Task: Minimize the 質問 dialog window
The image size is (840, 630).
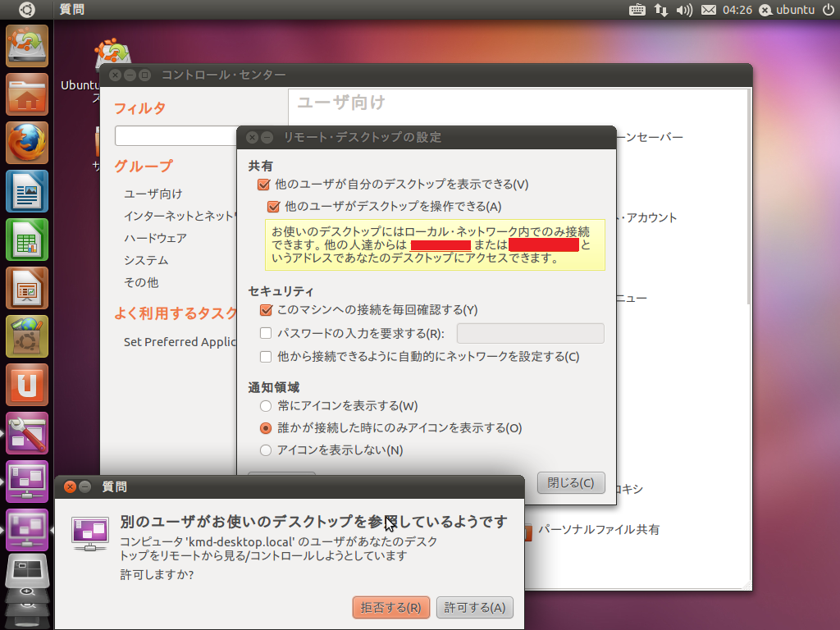Action: pyautogui.click(x=84, y=486)
